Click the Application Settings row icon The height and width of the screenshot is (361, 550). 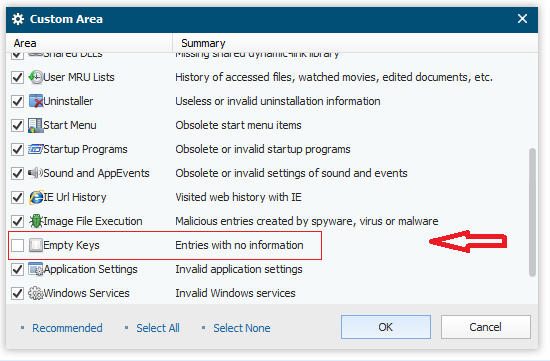(x=35, y=269)
